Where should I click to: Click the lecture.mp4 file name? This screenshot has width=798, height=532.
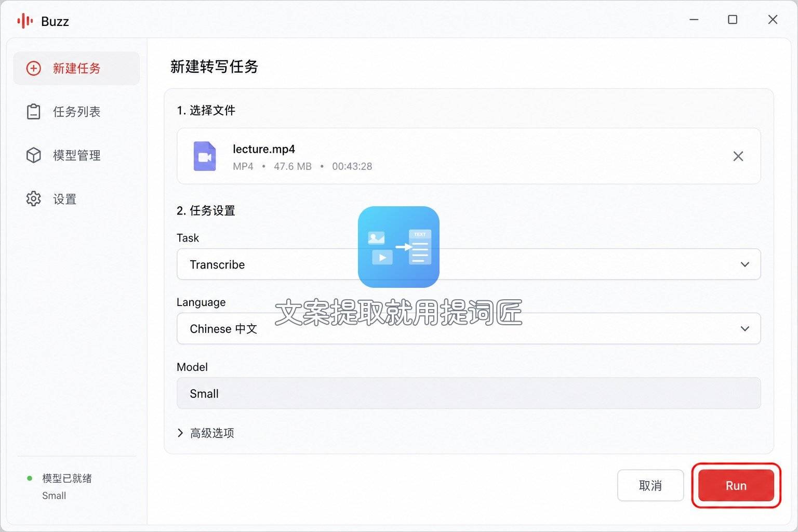264,149
